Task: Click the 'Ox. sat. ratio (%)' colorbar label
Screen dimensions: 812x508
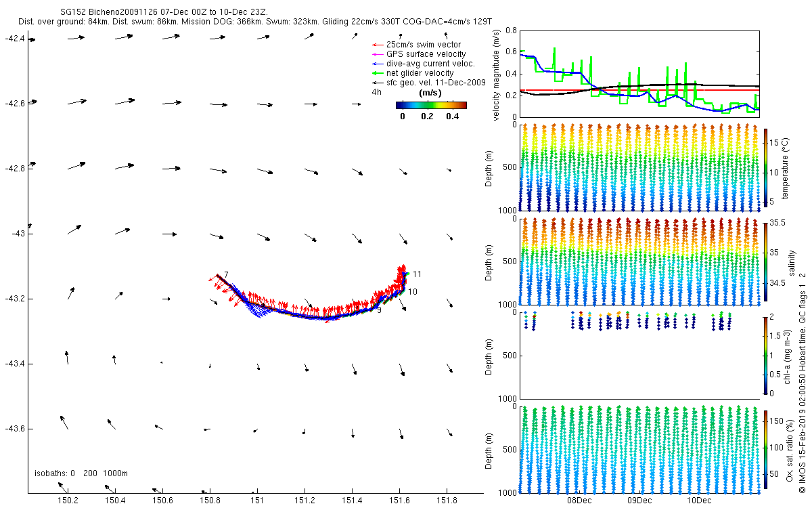Action: point(789,450)
